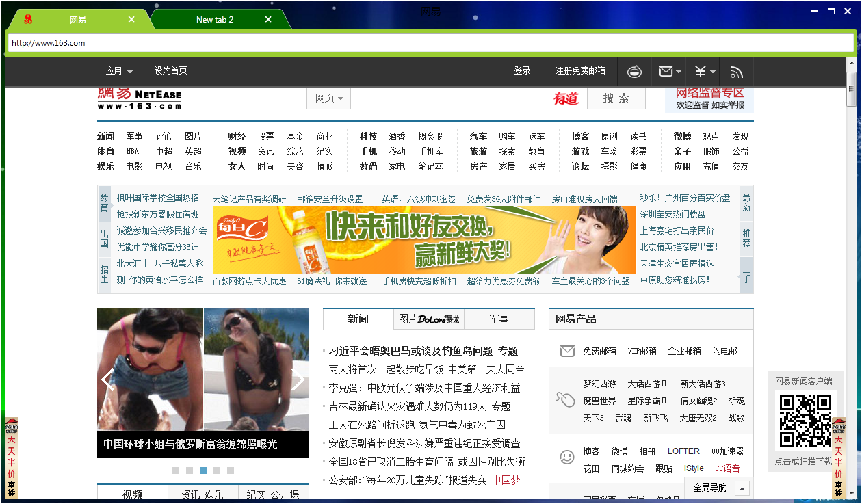The image size is (862, 504).
Task: Select the first carousel indicator dot
Action: [176, 470]
